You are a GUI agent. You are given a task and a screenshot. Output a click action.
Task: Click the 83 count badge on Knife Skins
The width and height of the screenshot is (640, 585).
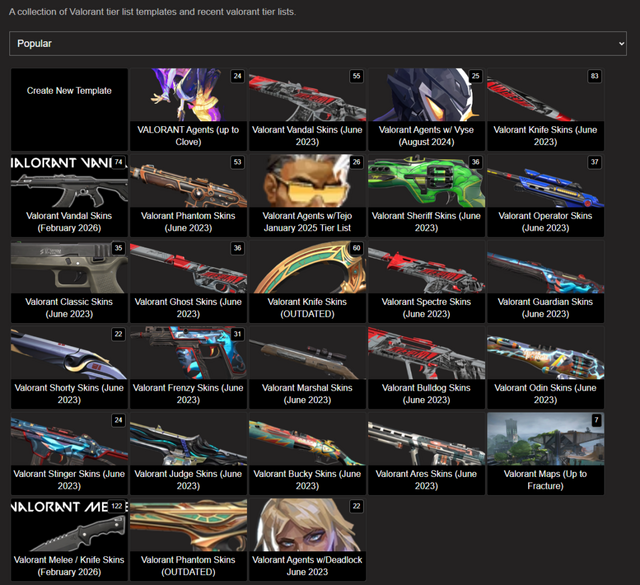(594, 76)
